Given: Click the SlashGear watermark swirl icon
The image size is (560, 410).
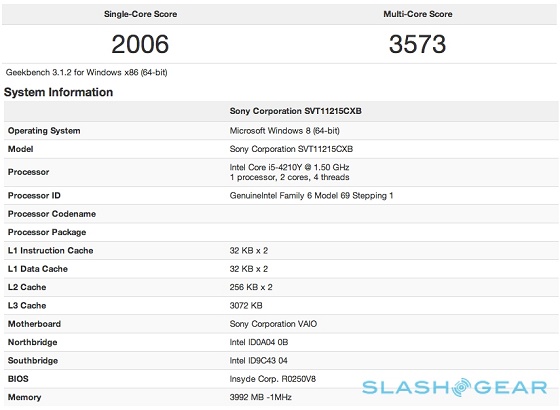Looking at the screenshot, I should tap(461, 387).
